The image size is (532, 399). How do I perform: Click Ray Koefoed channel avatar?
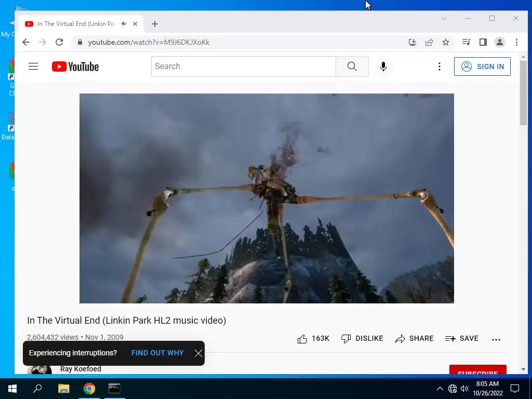[x=39, y=370]
